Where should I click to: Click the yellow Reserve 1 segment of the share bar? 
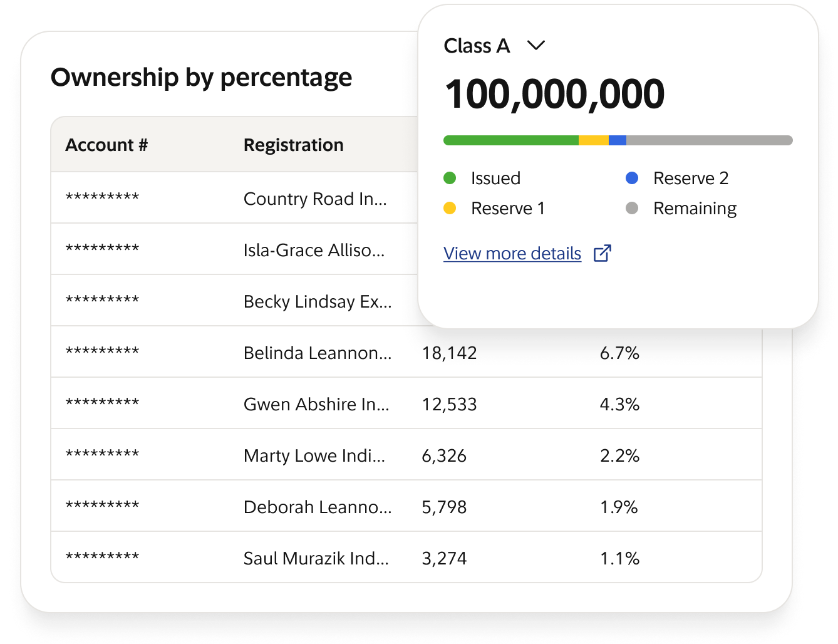point(594,140)
